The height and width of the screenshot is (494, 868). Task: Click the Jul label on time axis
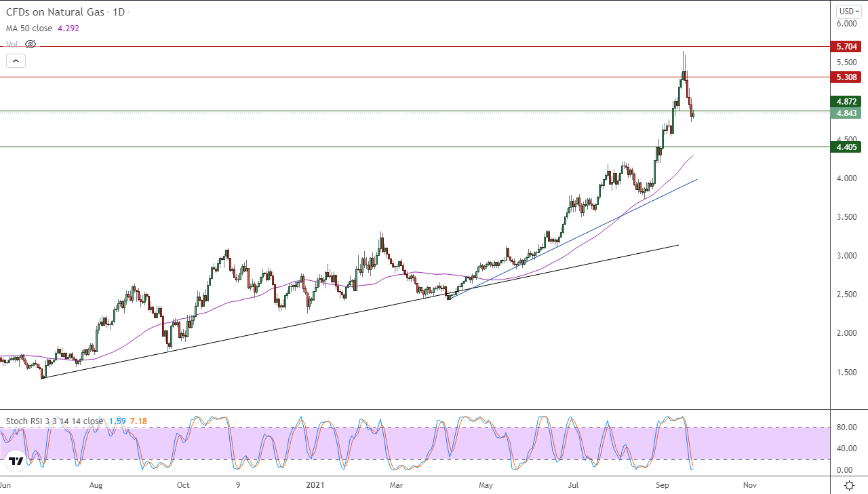pyautogui.click(x=574, y=485)
